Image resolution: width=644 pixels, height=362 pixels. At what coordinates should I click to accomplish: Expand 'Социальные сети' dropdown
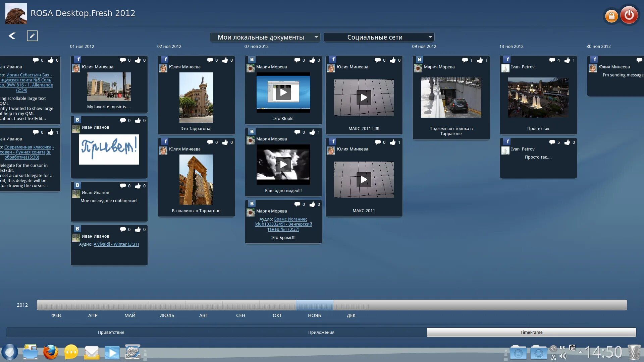click(430, 37)
